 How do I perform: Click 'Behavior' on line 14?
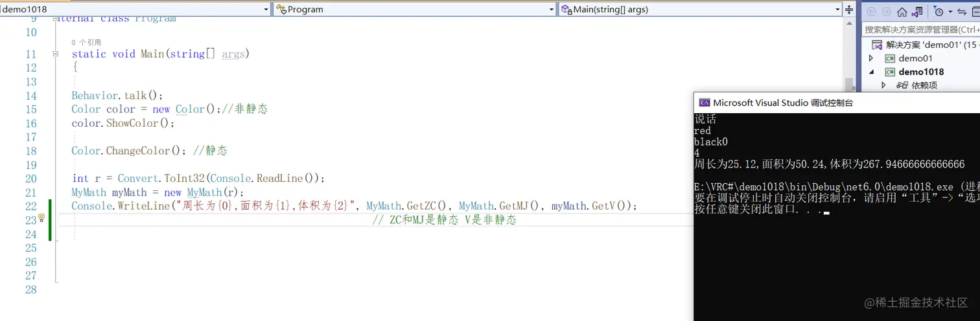click(x=95, y=95)
